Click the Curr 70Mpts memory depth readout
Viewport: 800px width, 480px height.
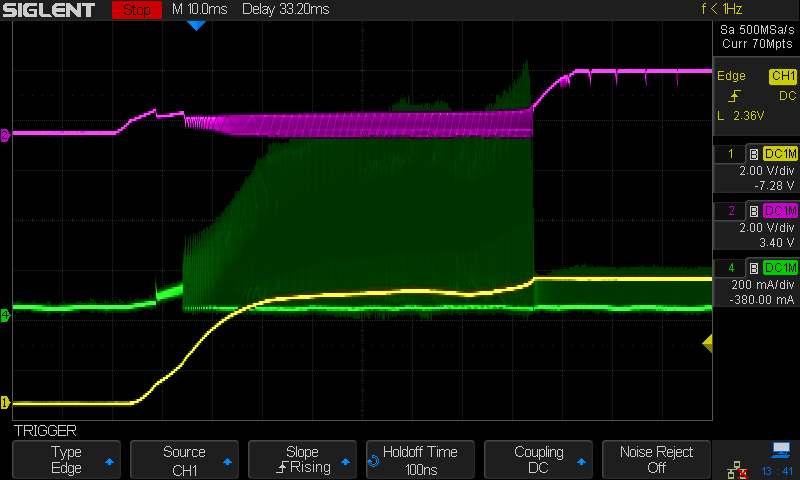click(757, 44)
